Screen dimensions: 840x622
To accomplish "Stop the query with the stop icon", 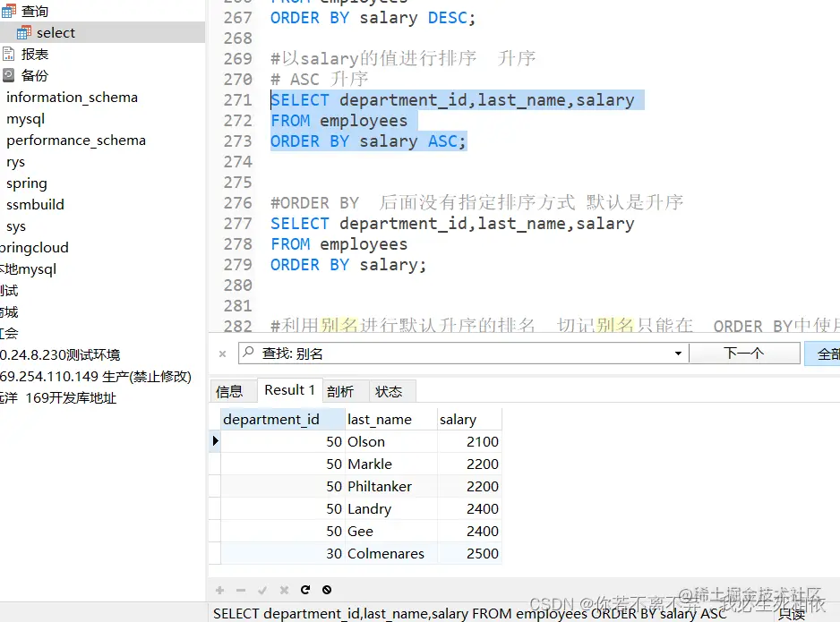I will pyautogui.click(x=327, y=590).
